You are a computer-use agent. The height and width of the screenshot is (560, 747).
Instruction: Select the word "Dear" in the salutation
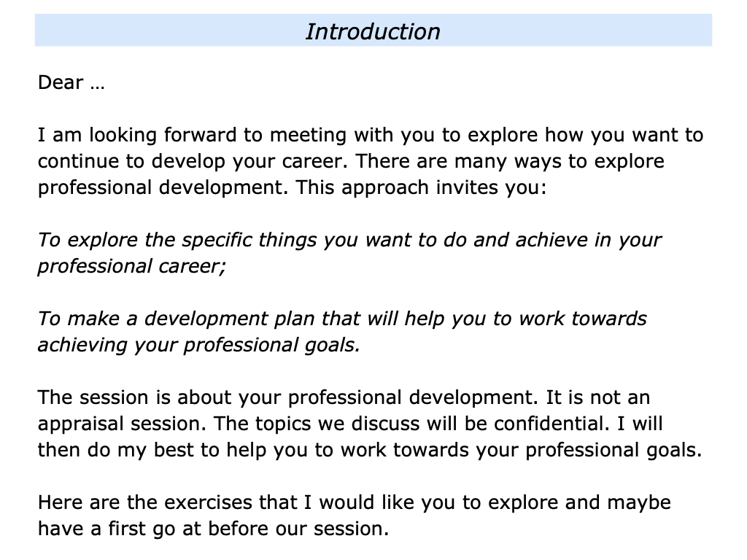61,83
